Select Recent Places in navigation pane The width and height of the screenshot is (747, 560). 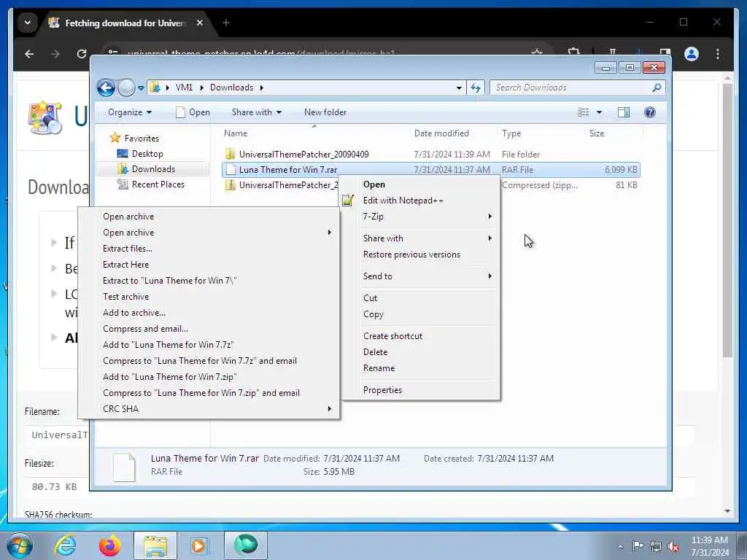coord(158,184)
